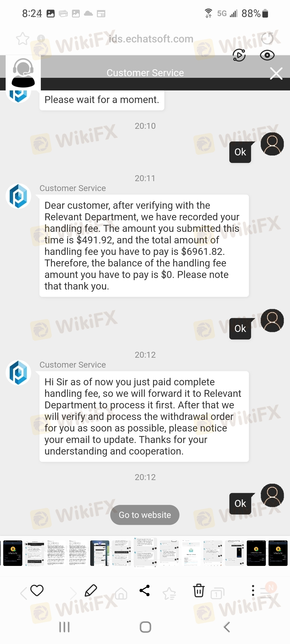Viewport: 290px width, 644px height.
Task: Click the Go to website button
Action: pyautogui.click(x=145, y=515)
